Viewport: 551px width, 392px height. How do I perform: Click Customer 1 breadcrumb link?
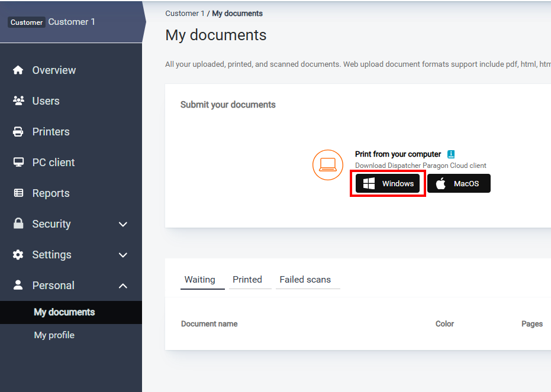[x=185, y=14]
